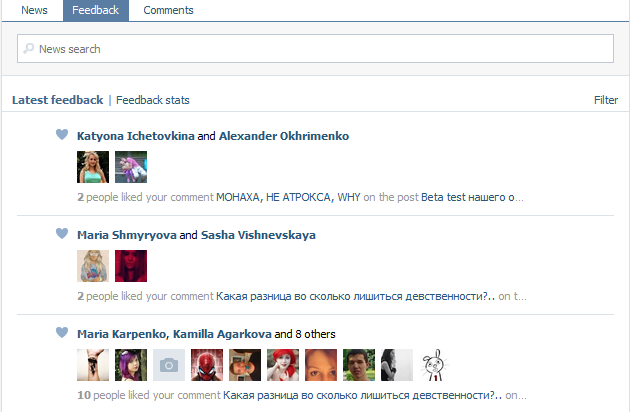Open the Filter options
The height and width of the screenshot is (412, 630).
[606, 100]
